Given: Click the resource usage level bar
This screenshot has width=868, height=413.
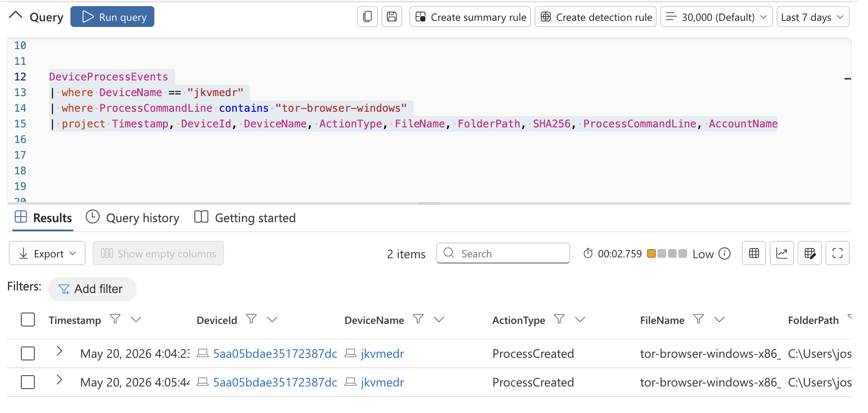Looking at the screenshot, I should coord(667,253).
